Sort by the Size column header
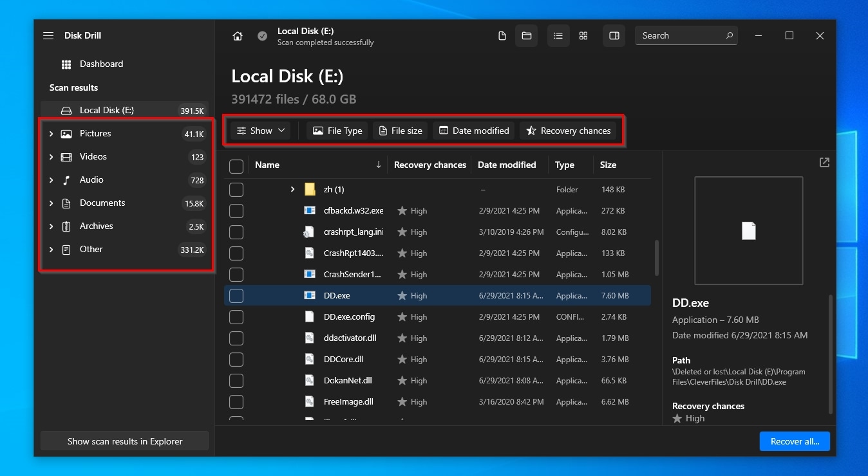This screenshot has width=868, height=476. (x=608, y=165)
